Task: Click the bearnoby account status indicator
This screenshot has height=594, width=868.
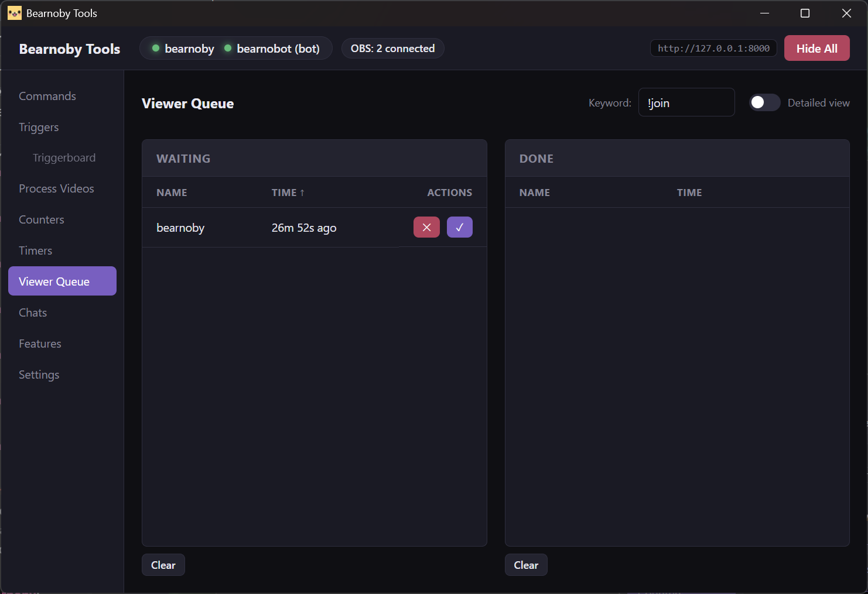Action: [183, 49]
